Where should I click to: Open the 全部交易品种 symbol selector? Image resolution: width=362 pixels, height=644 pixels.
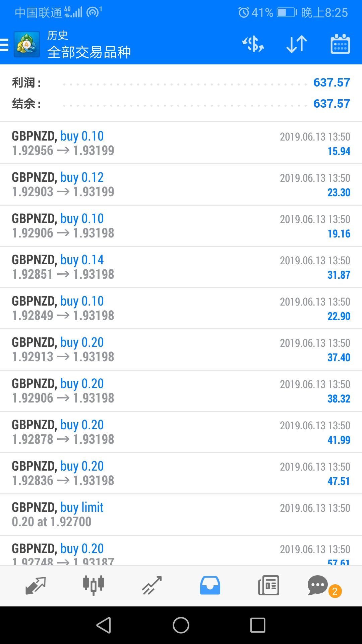[89, 52]
